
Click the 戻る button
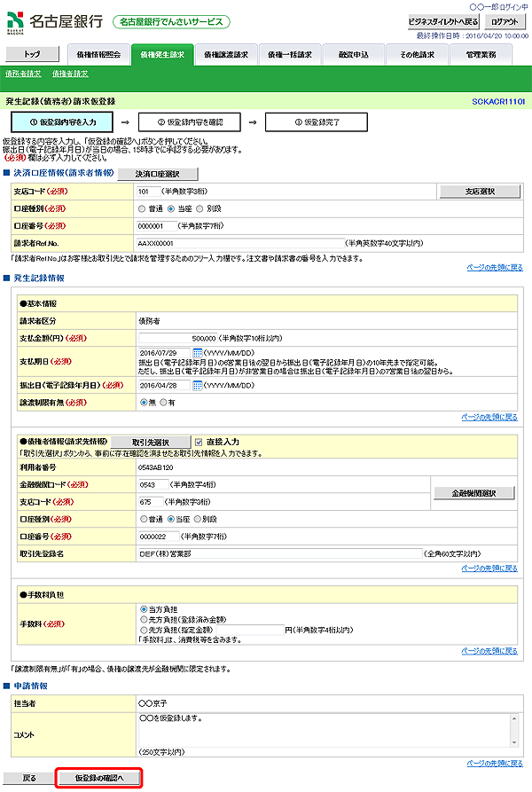29,778
